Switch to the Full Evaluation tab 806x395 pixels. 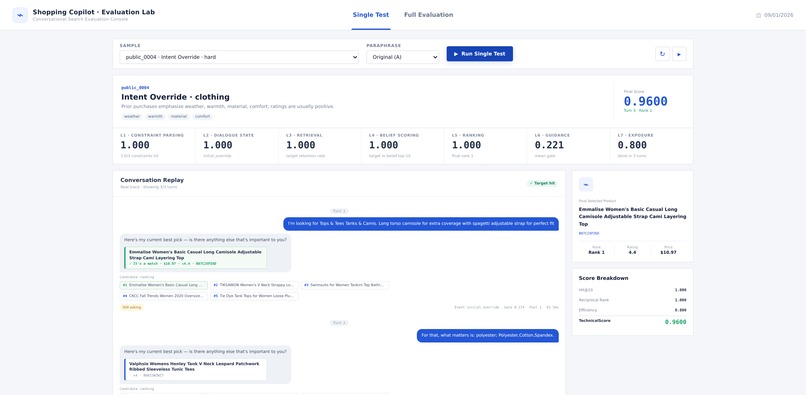429,15
